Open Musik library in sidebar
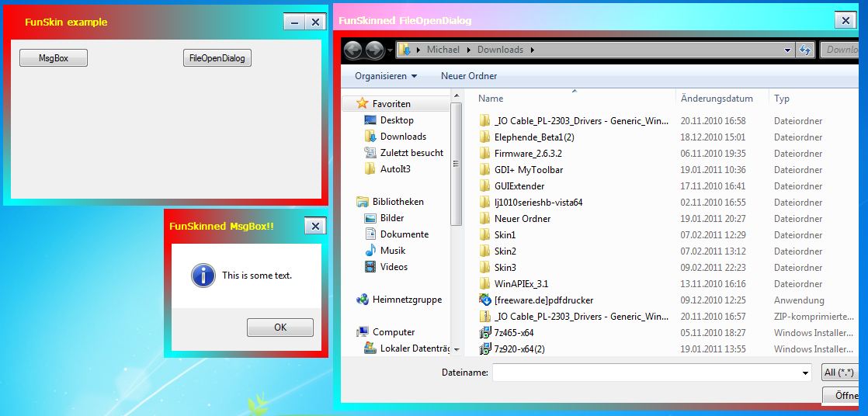The image size is (868, 416). (393, 251)
